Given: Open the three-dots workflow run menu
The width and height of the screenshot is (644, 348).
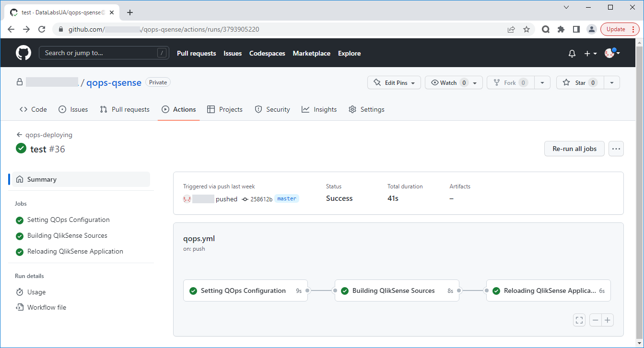Looking at the screenshot, I should click(x=616, y=149).
